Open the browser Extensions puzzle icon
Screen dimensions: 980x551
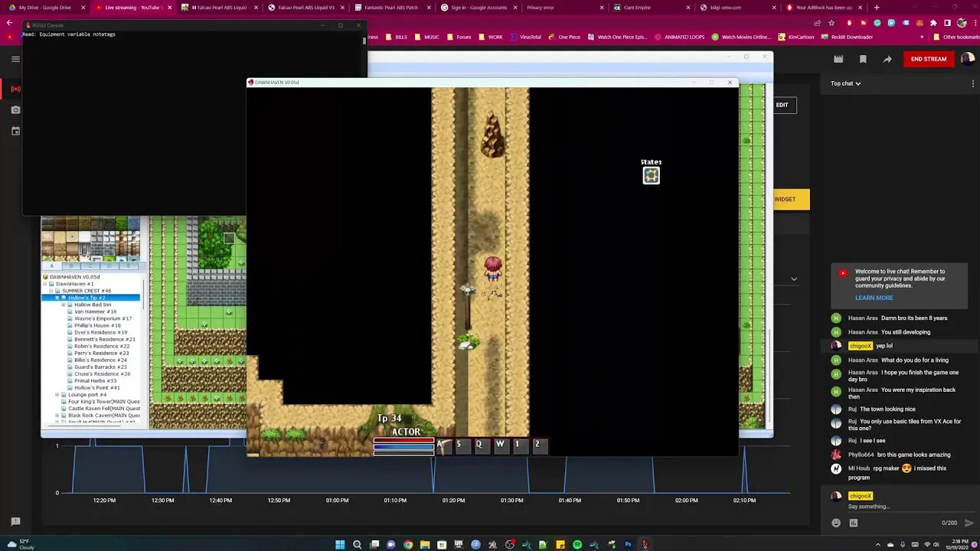(x=933, y=23)
